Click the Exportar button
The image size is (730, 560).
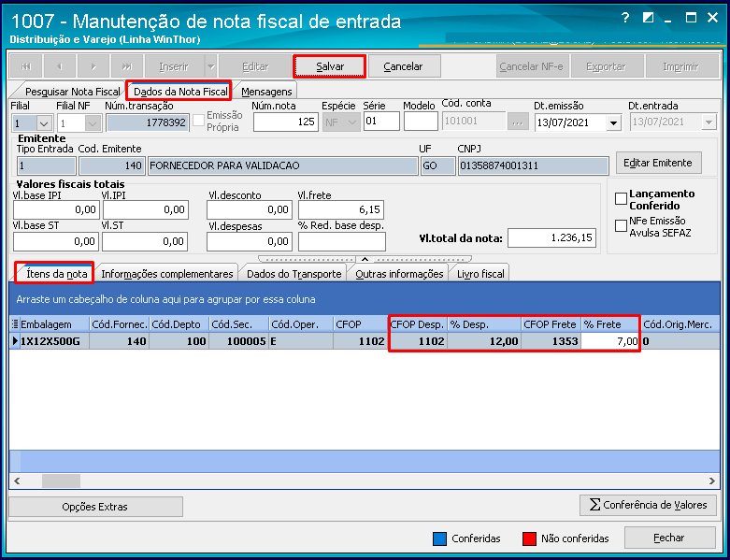pyautogui.click(x=606, y=66)
